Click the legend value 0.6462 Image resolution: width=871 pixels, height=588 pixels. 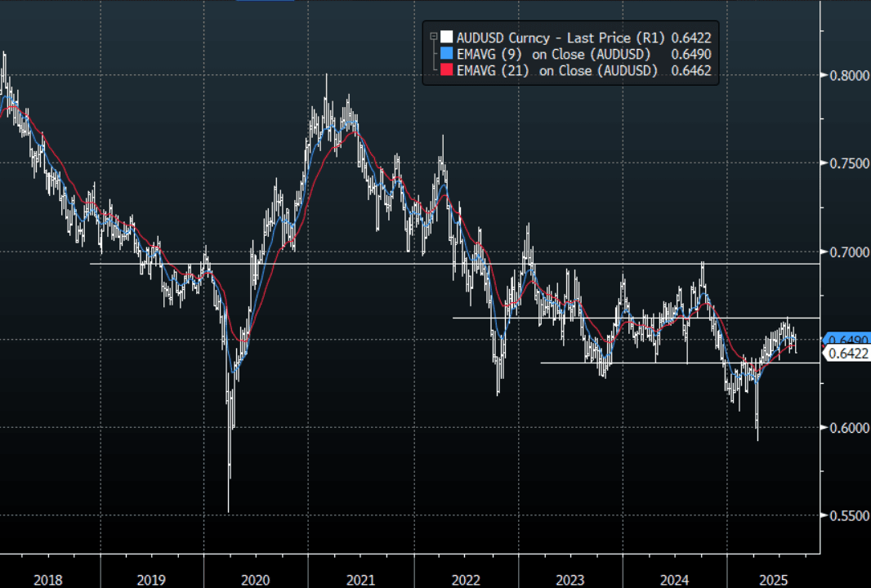coord(691,70)
